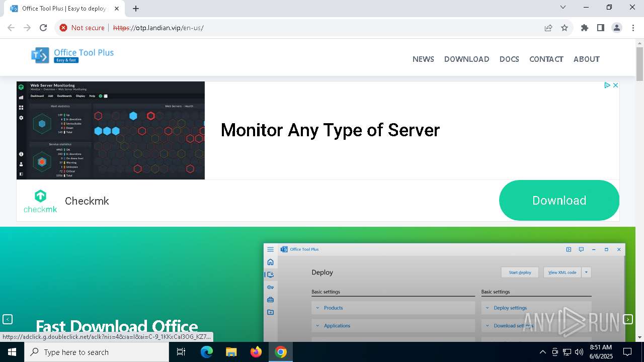Screen dimensions: 644x362
Task: Click the Chrome taskbar icon
Action: tap(281, 352)
